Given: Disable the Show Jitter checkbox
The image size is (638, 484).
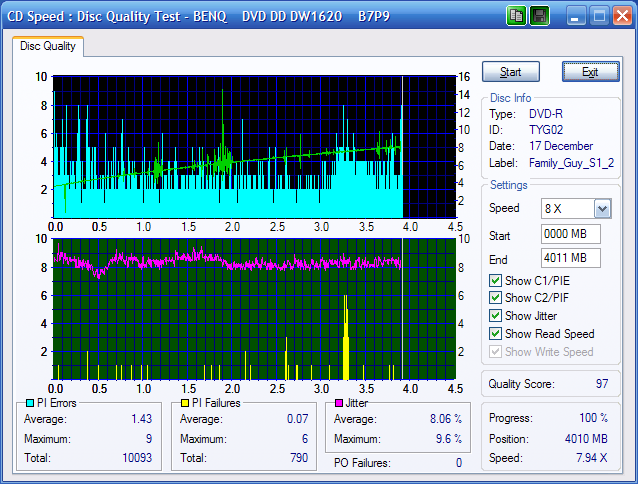Looking at the screenshot, I should pos(497,316).
